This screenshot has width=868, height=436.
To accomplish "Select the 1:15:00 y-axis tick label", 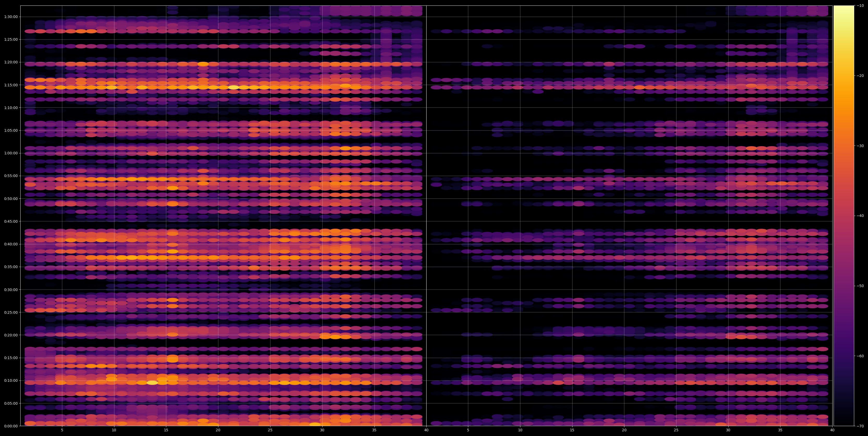I will pyautogui.click(x=11, y=85).
